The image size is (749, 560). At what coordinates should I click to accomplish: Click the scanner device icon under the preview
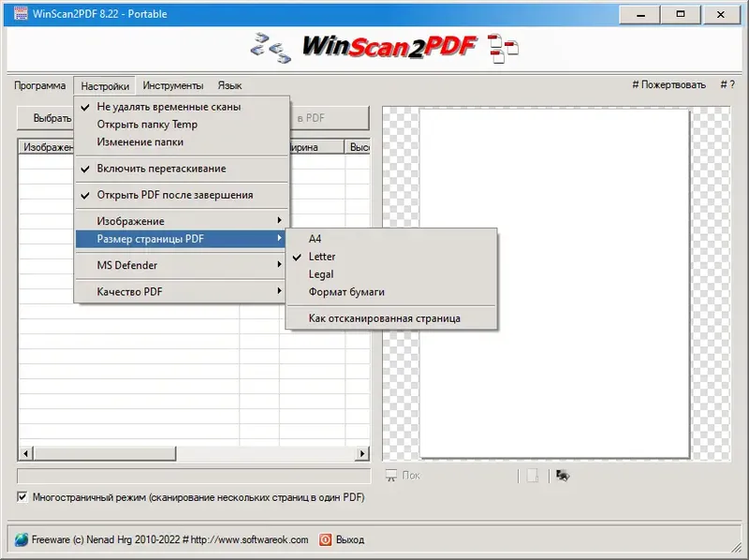tap(563, 476)
